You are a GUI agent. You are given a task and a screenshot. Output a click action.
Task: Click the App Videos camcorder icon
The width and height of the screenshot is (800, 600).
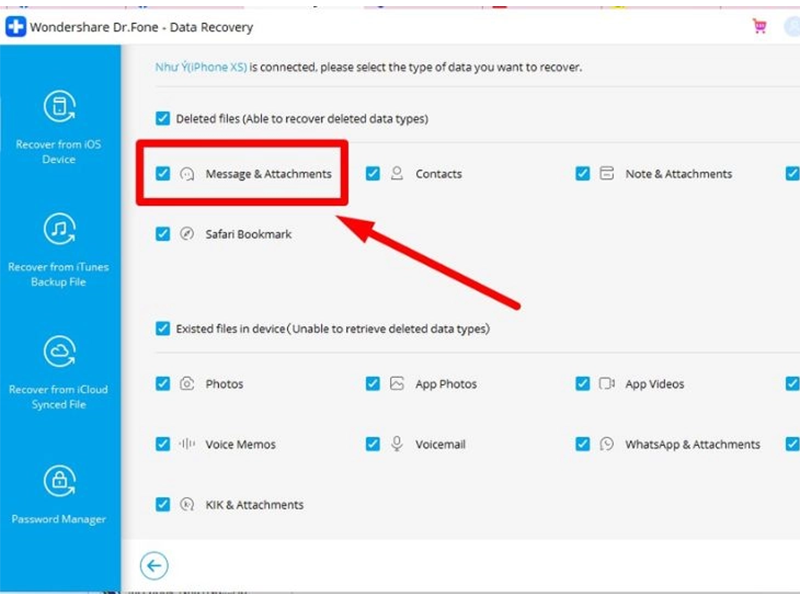(607, 384)
